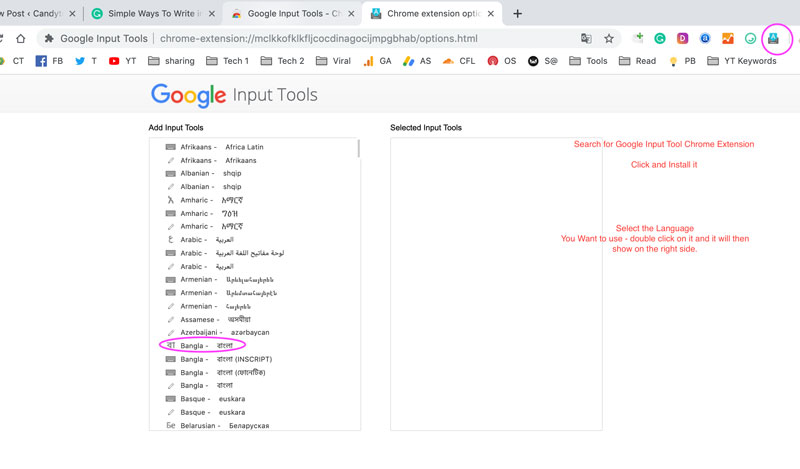Bookmark this page with the star icon
800x469 pixels.
[x=609, y=38]
